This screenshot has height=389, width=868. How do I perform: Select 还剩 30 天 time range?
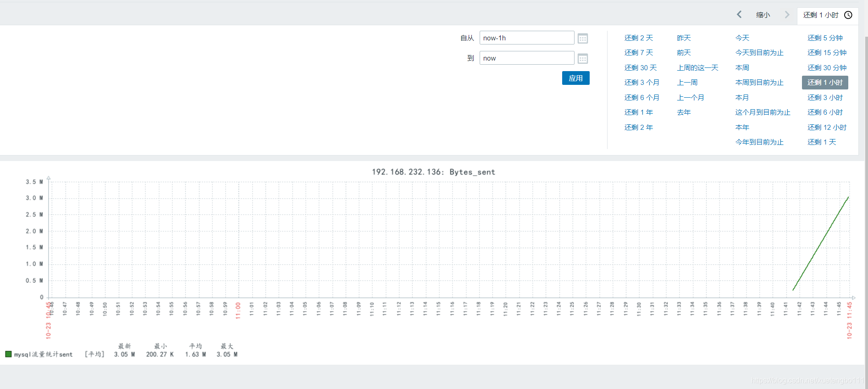(x=641, y=68)
